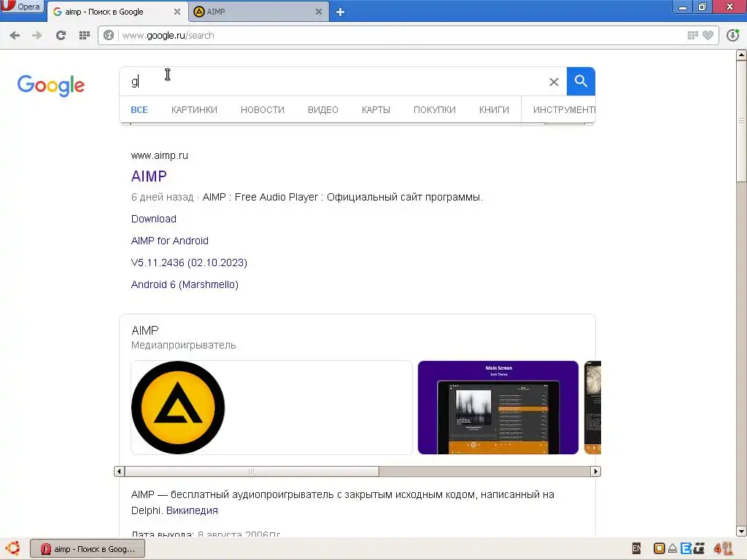Open a new tab with the plus button
The image size is (747, 560).
point(340,12)
